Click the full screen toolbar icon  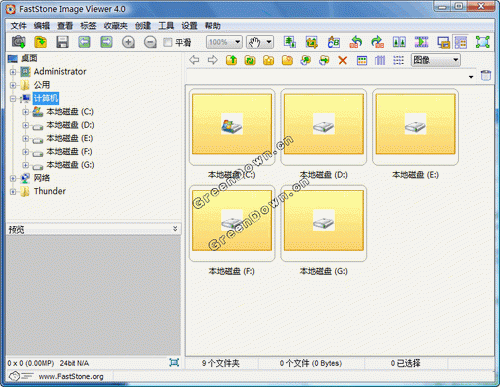pos(483,42)
